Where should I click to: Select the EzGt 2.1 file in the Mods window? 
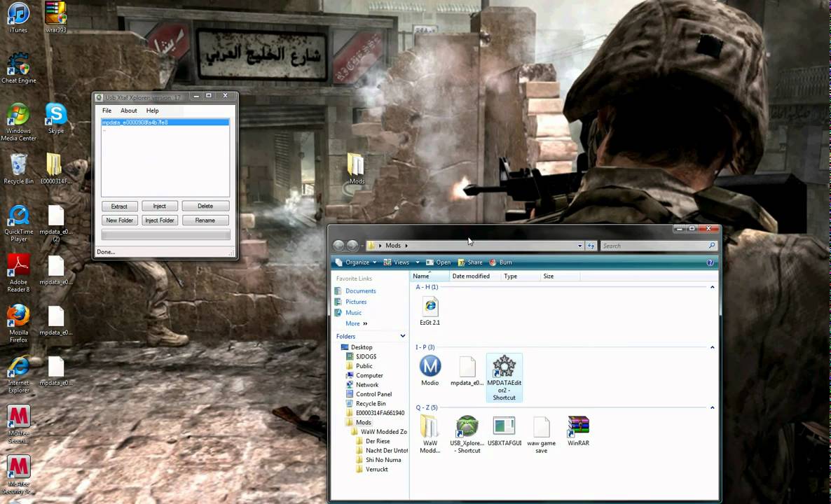point(430,311)
